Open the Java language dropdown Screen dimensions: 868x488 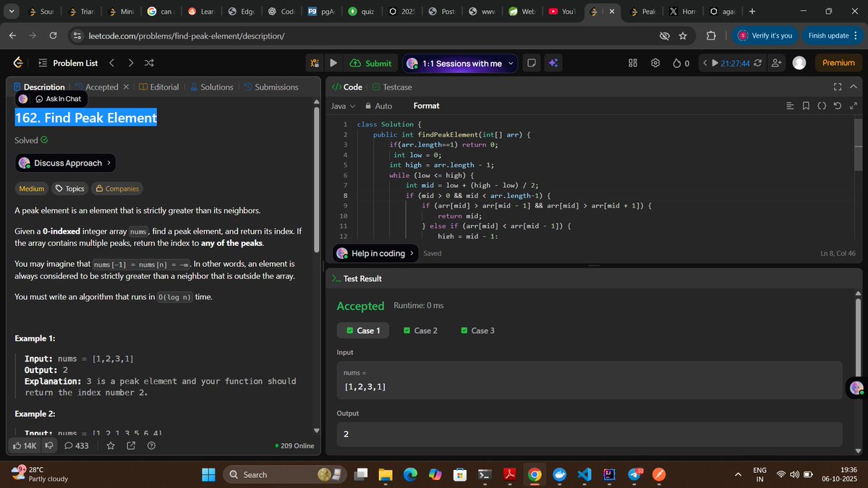pos(346,106)
